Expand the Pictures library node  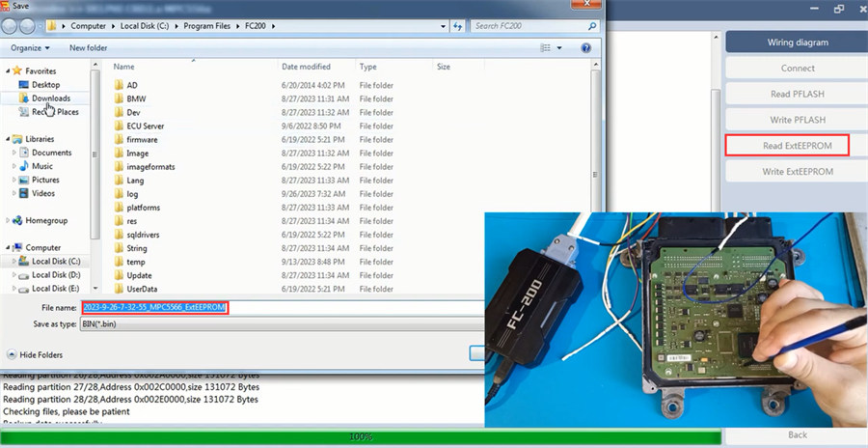coord(14,180)
